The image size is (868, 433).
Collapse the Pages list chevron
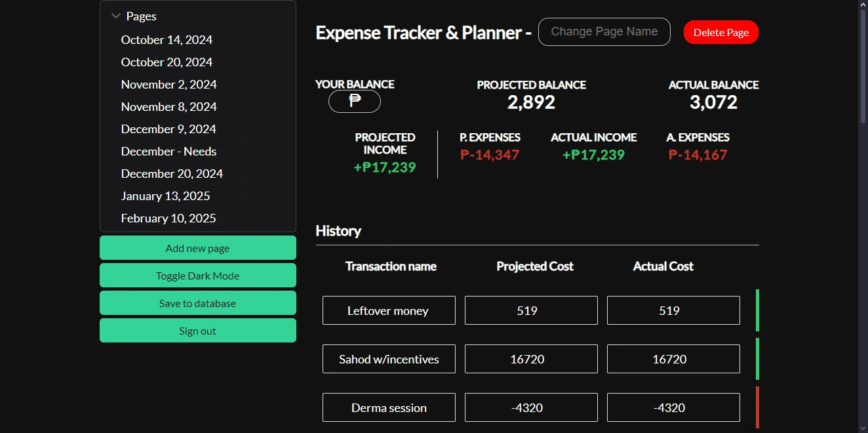coord(116,16)
